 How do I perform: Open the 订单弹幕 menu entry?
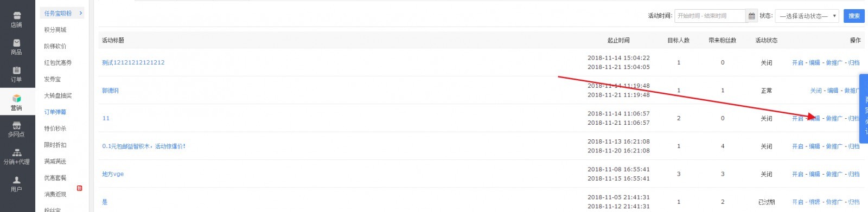click(x=55, y=112)
